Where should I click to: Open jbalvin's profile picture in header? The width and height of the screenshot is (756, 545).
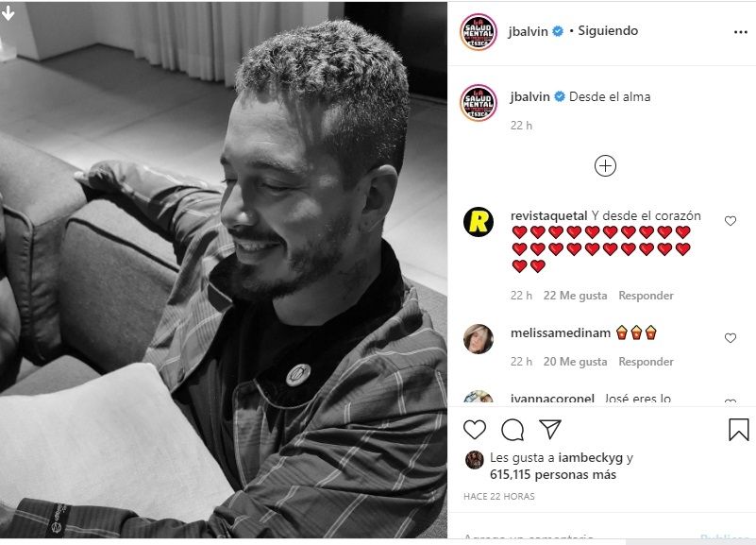(x=478, y=32)
